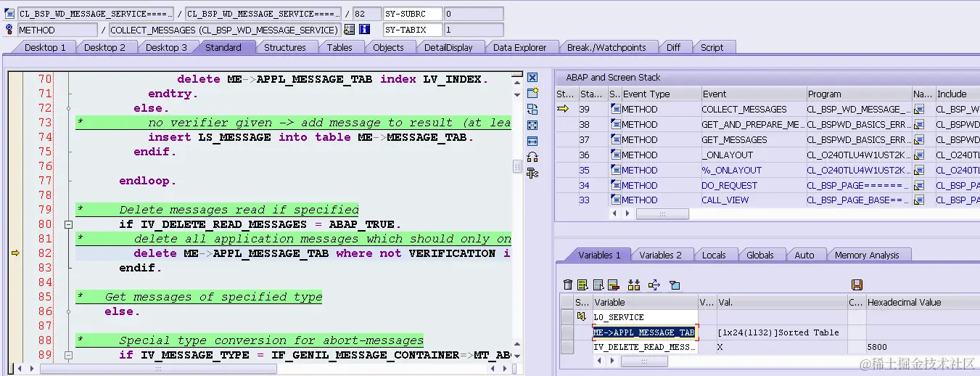Open the Break./Watchpoints tab
The image size is (980, 376).
(x=606, y=47)
